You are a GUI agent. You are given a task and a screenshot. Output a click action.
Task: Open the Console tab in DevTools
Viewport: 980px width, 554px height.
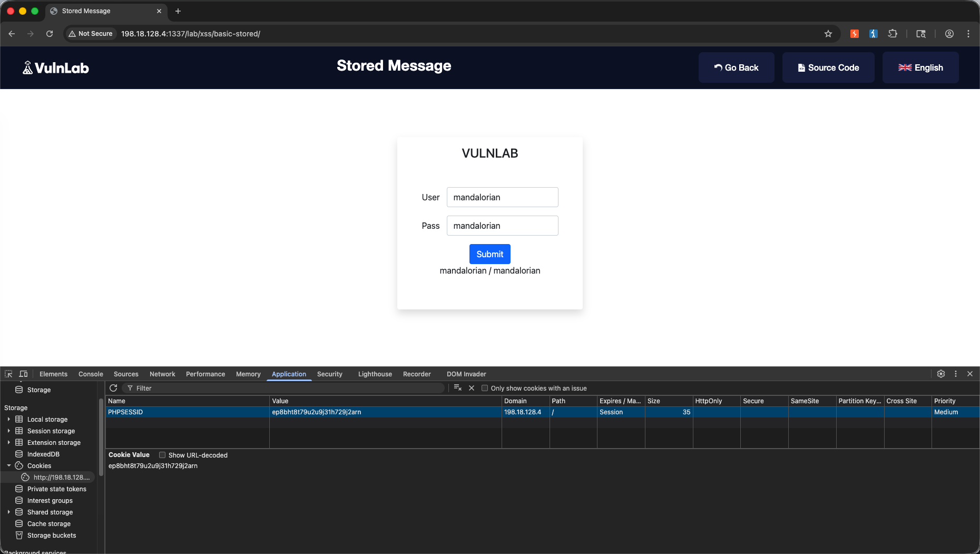[91, 374]
